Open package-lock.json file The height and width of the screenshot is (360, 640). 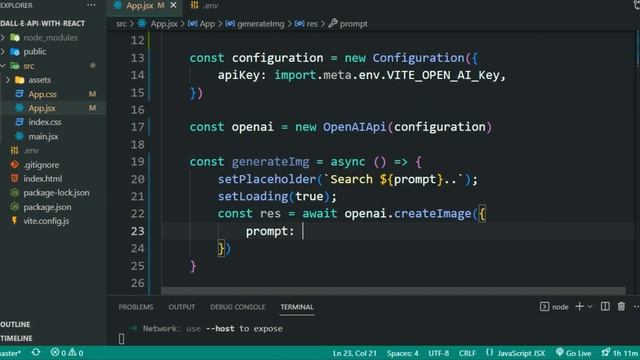[x=56, y=193]
